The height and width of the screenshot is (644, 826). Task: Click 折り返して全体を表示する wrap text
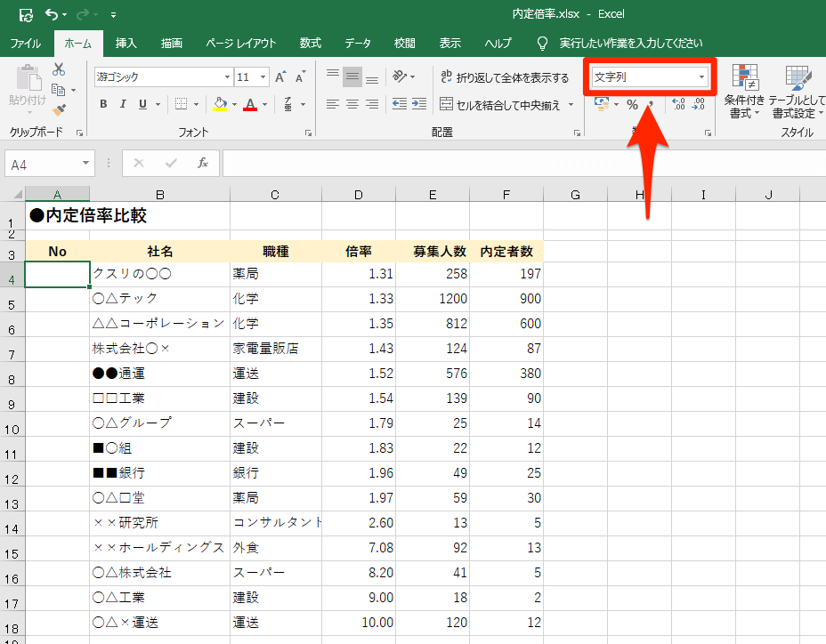(x=505, y=77)
